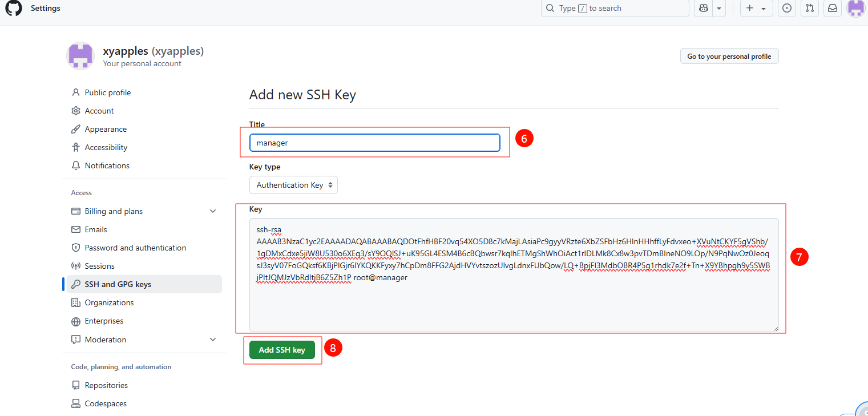Viewport: 868px width, 416px height.
Task: Open the Notifications inbox icon
Action: pyautogui.click(x=833, y=9)
